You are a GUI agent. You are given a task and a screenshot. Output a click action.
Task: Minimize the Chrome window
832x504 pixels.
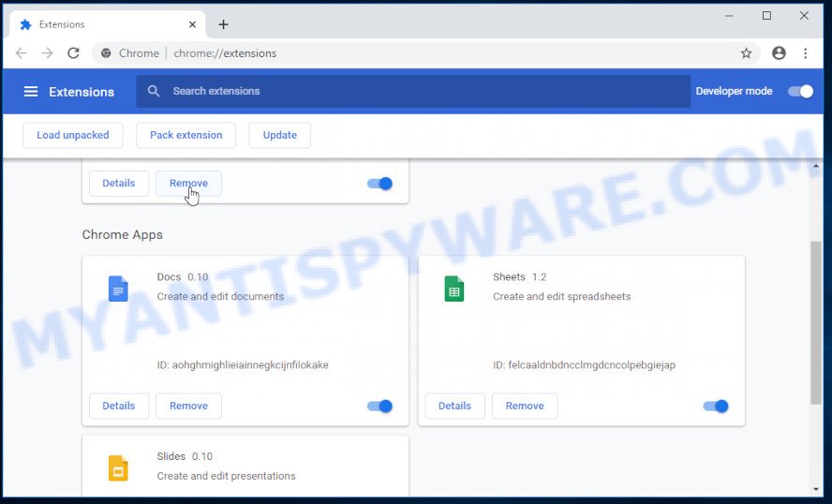(x=729, y=16)
